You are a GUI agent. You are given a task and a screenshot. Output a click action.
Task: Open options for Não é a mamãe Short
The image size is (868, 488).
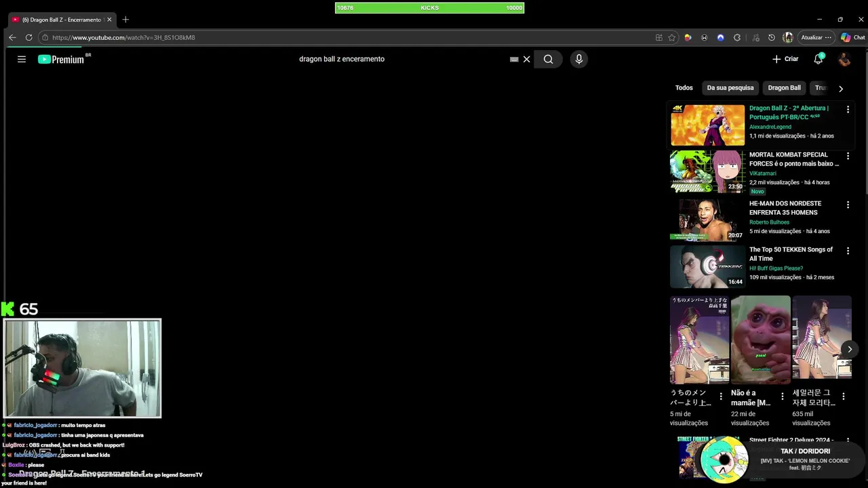(782, 396)
